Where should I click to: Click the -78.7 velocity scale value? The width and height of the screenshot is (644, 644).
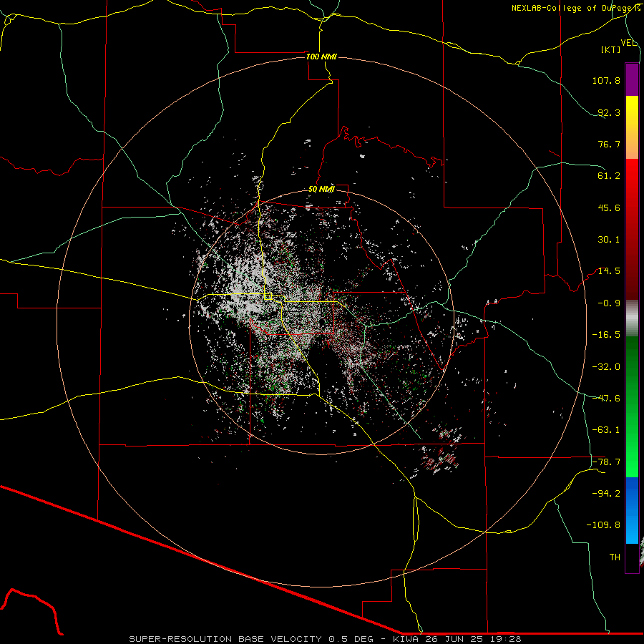(x=606, y=462)
